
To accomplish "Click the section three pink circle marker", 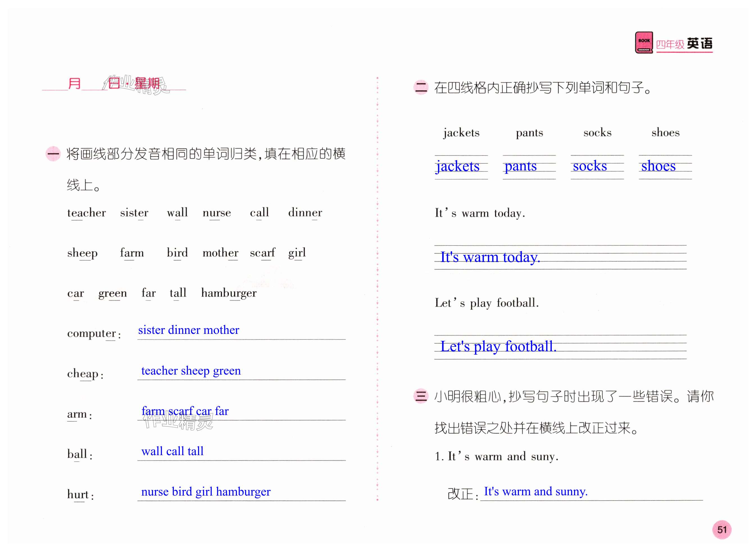I will pos(421,396).
